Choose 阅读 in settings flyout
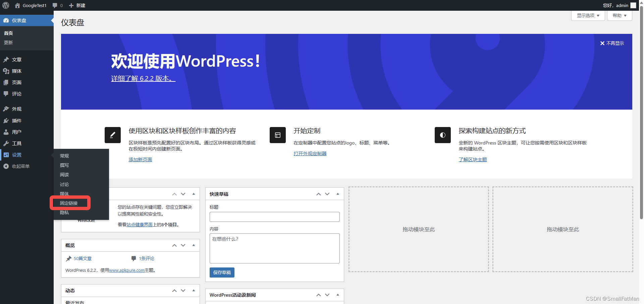This screenshot has width=644, height=304. [64, 175]
